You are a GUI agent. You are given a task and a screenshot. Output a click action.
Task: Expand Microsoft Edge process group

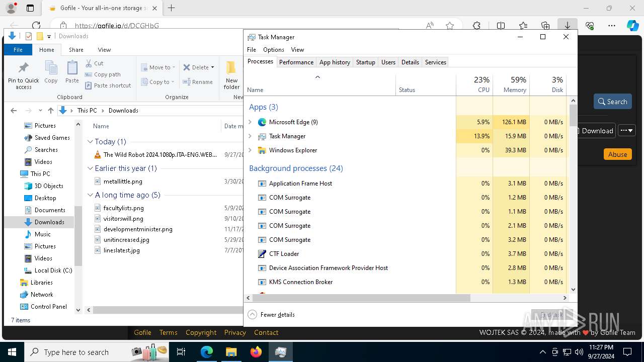[x=250, y=122]
